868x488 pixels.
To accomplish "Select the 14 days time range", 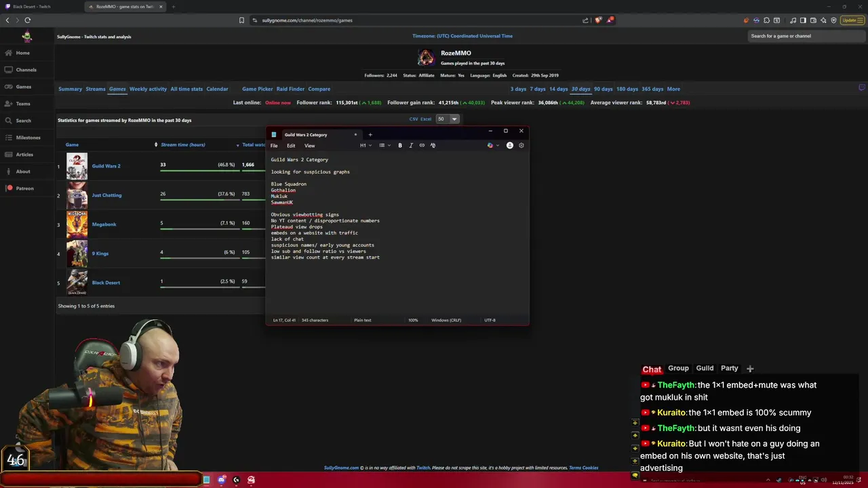I will click(559, 89).
